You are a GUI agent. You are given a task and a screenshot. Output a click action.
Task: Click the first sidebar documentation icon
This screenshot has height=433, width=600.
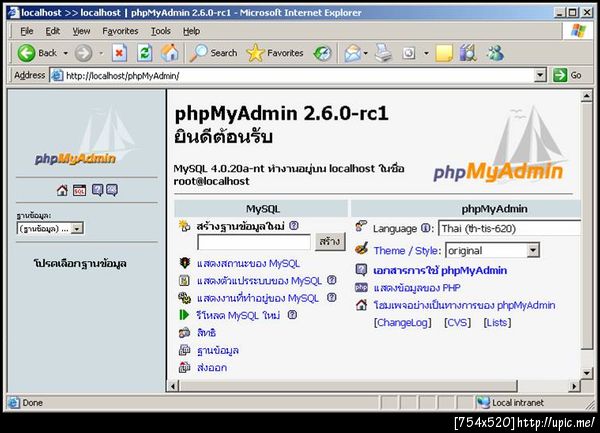[97, 190]
